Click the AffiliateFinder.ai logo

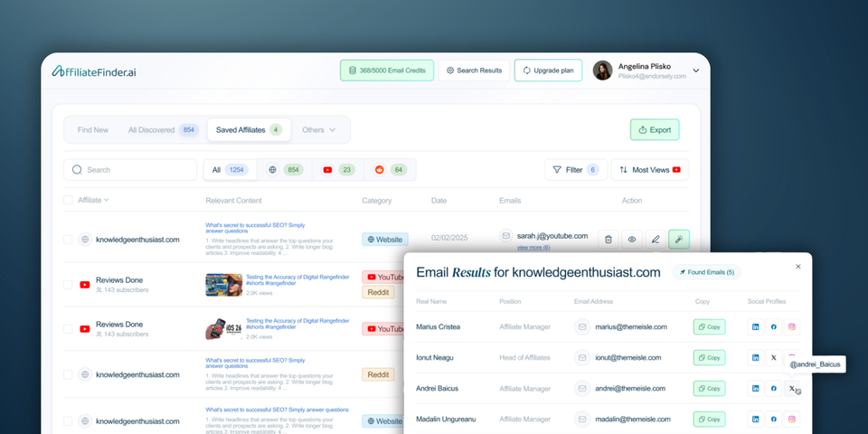tap(94, 71)
